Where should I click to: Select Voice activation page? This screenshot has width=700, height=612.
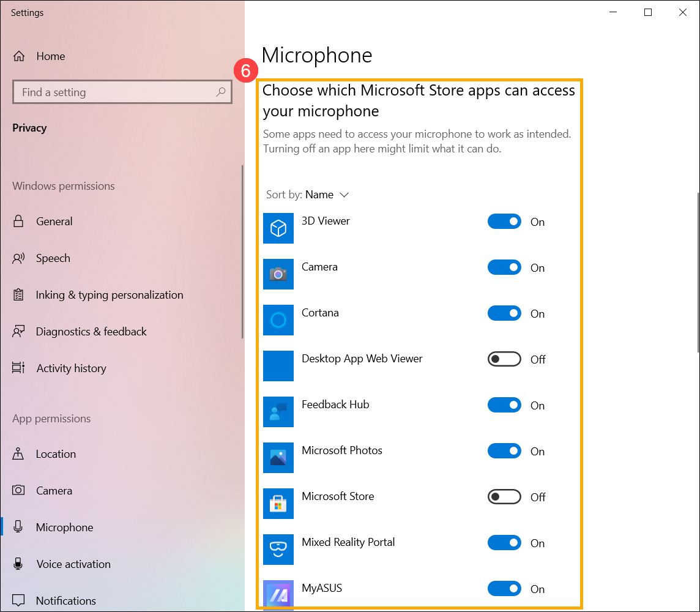(73, 564)
